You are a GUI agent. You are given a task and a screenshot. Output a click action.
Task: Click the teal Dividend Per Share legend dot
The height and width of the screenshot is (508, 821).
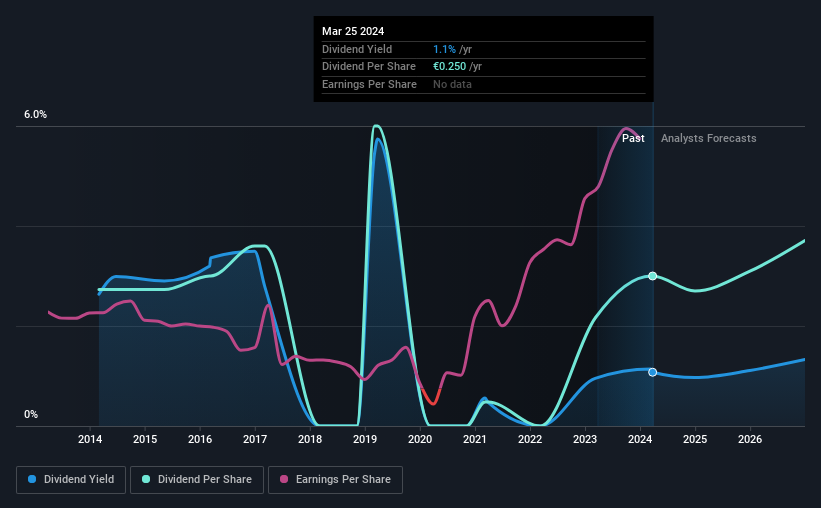pos(146,479)
